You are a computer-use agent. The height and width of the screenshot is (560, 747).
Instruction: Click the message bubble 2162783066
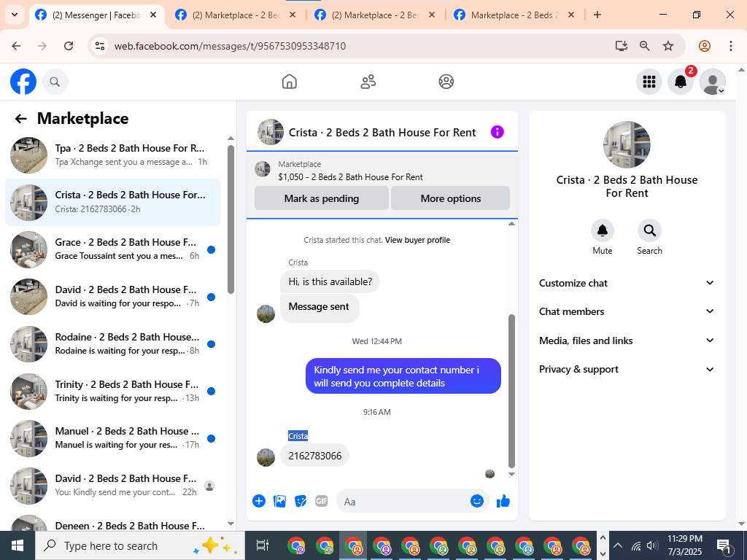[314, 456]
